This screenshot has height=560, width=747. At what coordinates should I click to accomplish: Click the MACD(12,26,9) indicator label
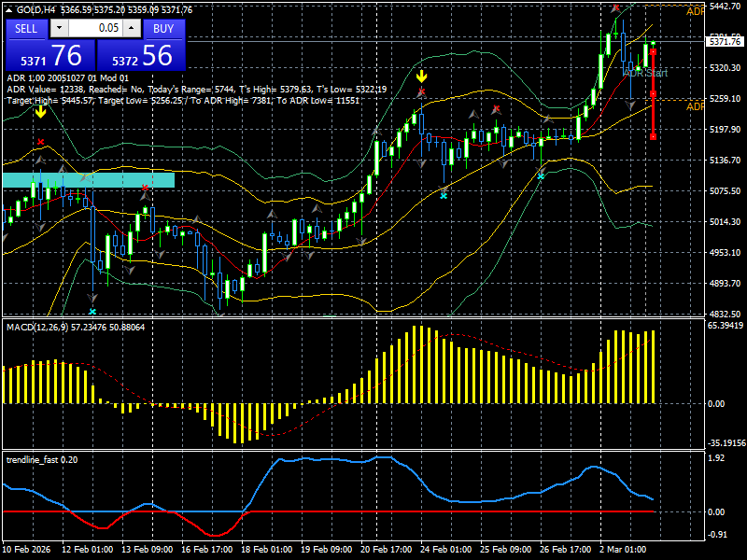point(76,328)
